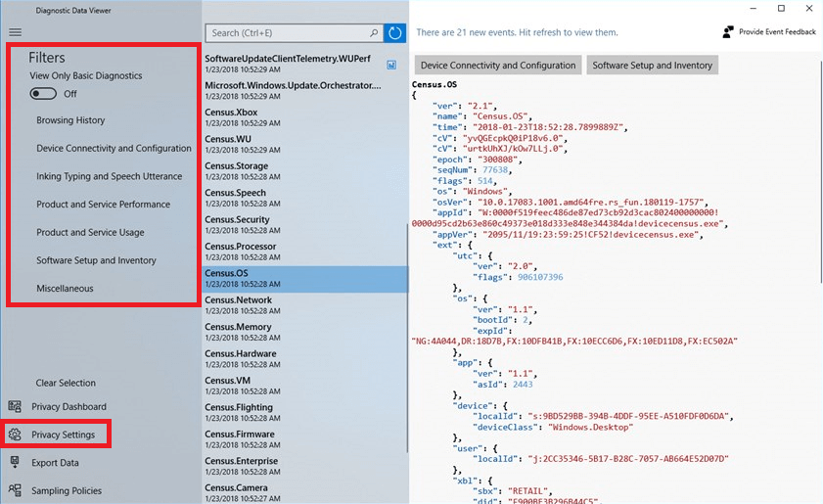Click Device Connectivity and Configuration tag button
This screenshot has width=823, height=504.
click(498, 66)
